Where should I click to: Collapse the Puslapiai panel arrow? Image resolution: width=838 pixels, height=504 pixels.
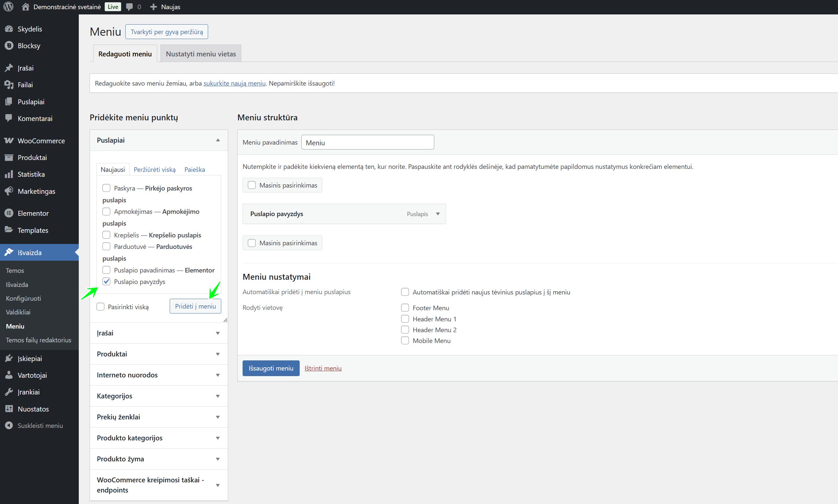(x=218, y=140)
